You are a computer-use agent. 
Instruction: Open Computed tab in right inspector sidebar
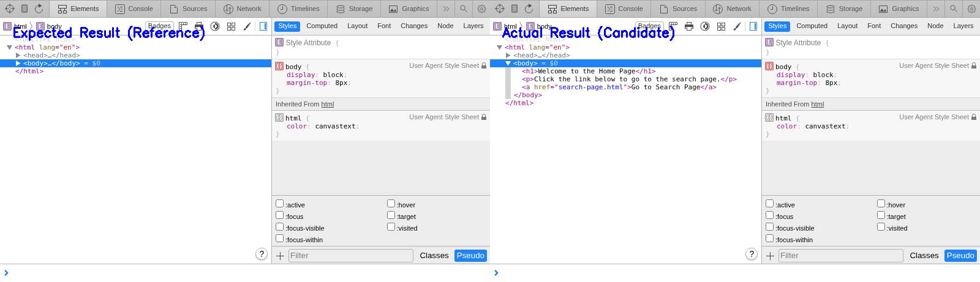click(x=812, y=26)
